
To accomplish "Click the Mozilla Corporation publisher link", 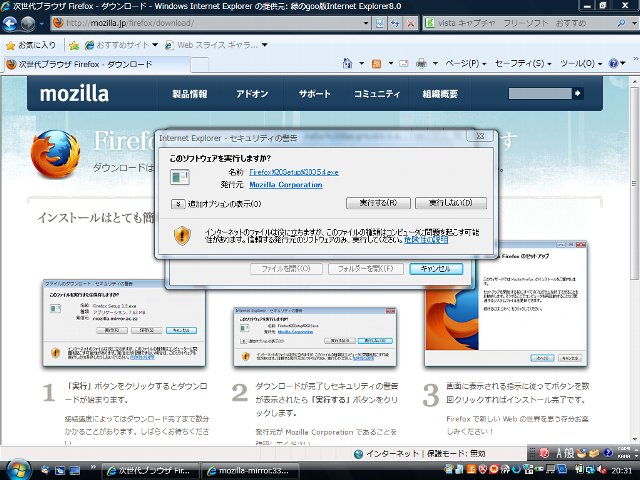I will tap(286, 185).
